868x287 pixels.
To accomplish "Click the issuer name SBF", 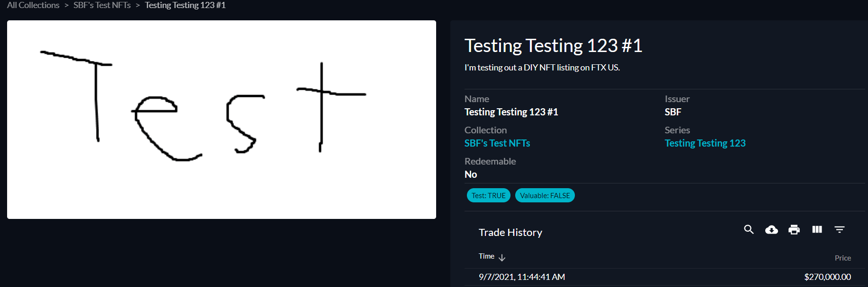I will tap(672, 112).
